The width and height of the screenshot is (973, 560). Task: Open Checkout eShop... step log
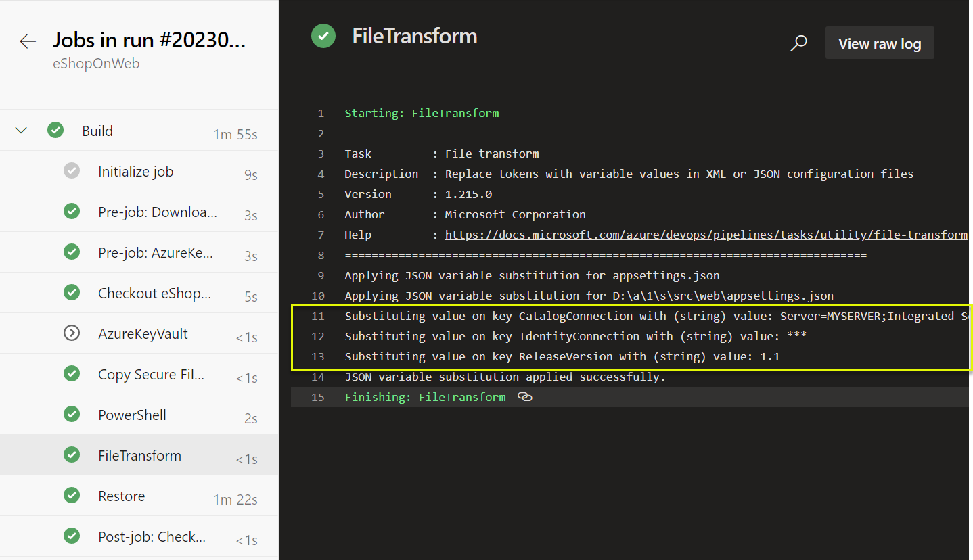coord(139,293)
